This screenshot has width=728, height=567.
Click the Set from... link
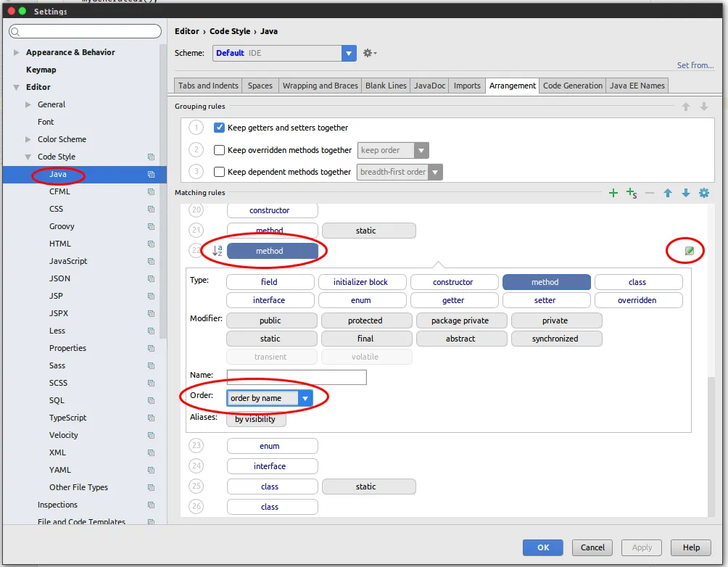pos(695,65)
